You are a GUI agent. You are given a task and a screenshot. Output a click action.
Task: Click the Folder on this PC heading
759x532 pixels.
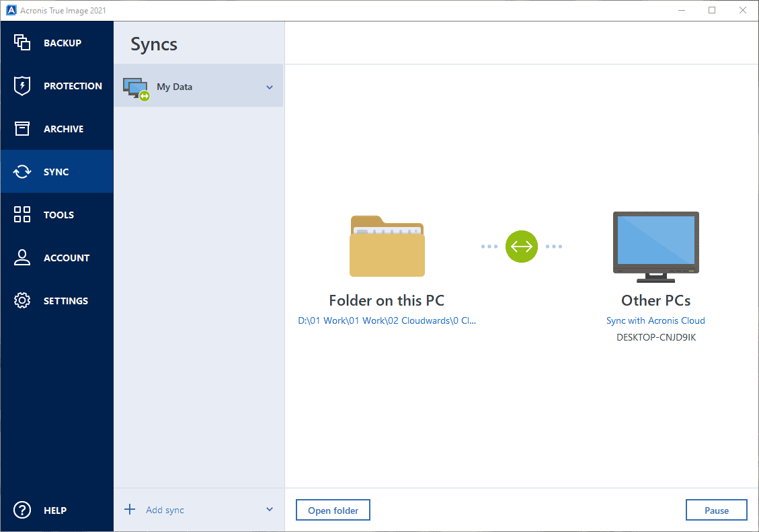387,300
